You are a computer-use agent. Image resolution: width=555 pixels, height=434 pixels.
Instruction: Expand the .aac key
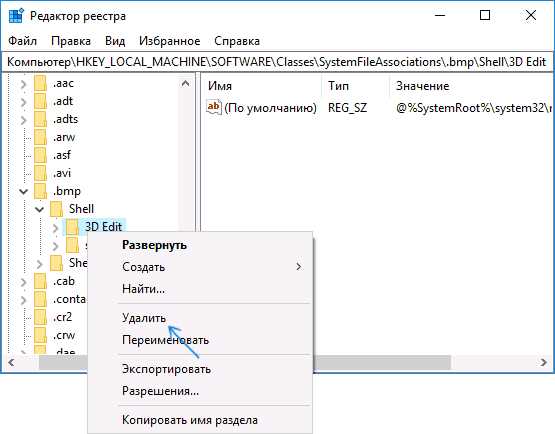click(23, 84)
